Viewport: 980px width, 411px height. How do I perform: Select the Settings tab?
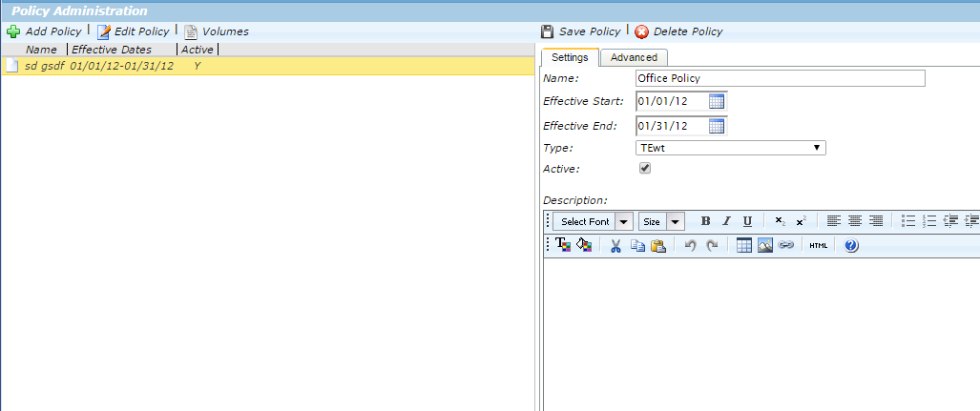pos(571,58)
